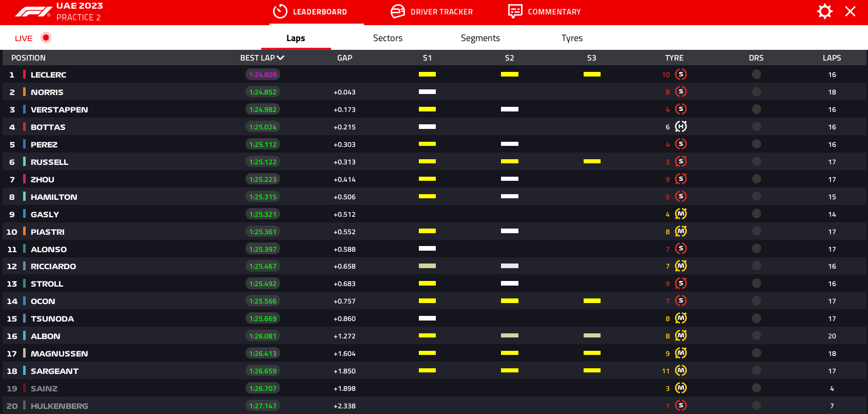Click the F1 logo

point(33,11)
